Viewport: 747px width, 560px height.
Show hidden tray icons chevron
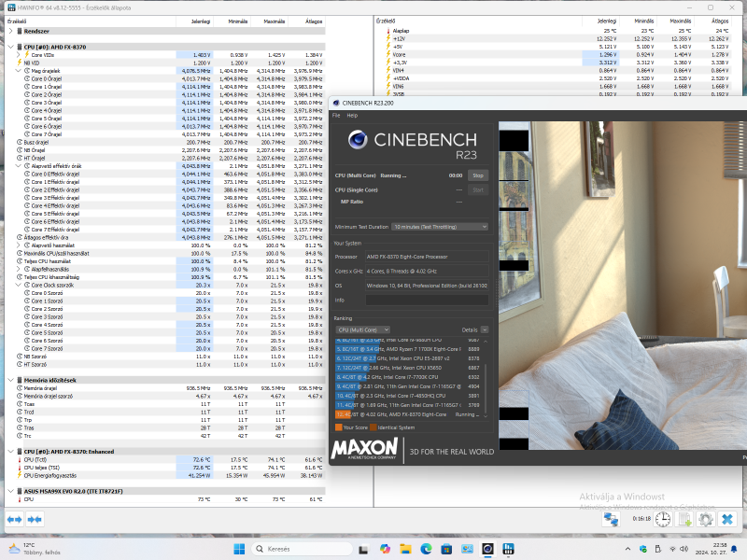pos(627,549)
